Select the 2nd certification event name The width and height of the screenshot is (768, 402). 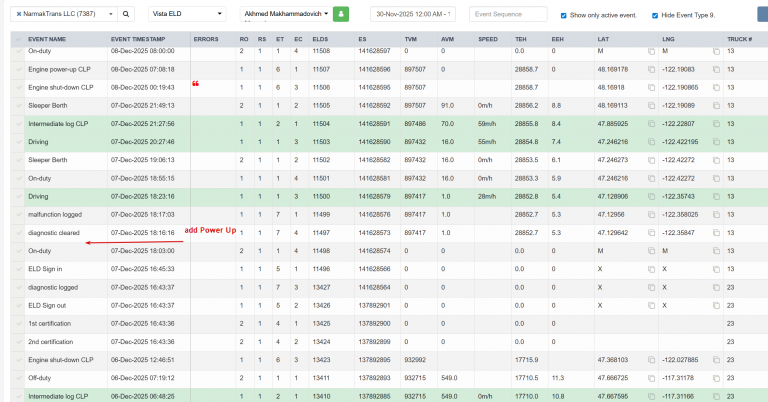click(x=50, y=342)
